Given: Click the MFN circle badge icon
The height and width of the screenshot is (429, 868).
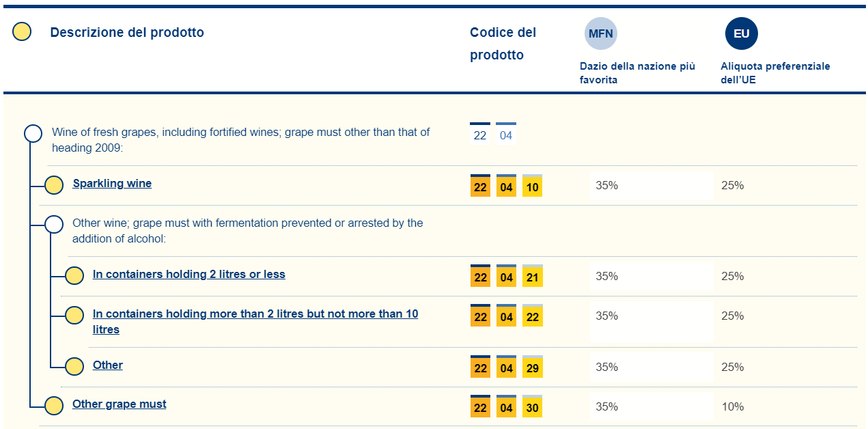Looking at the screenshot, I should (600, 33).
